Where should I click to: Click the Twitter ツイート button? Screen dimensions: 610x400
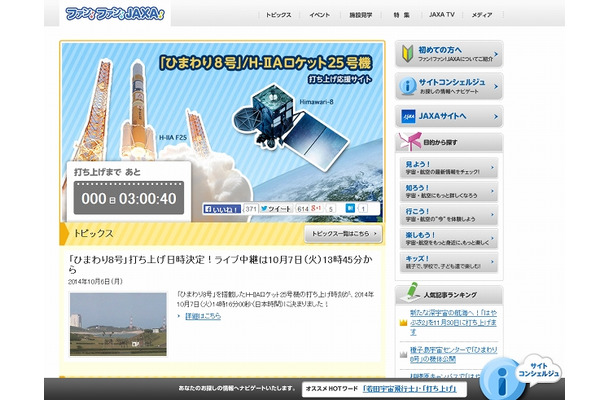pyautogui.click(x=277, y=209)
